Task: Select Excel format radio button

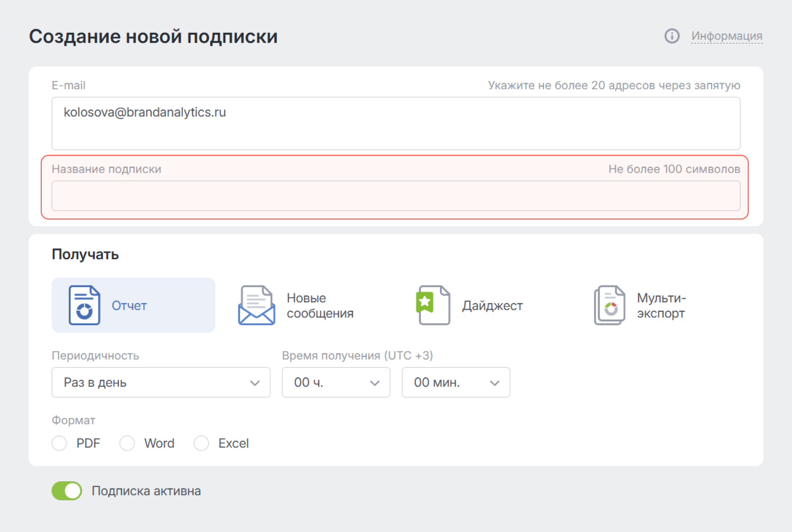Action: [201, 443]
